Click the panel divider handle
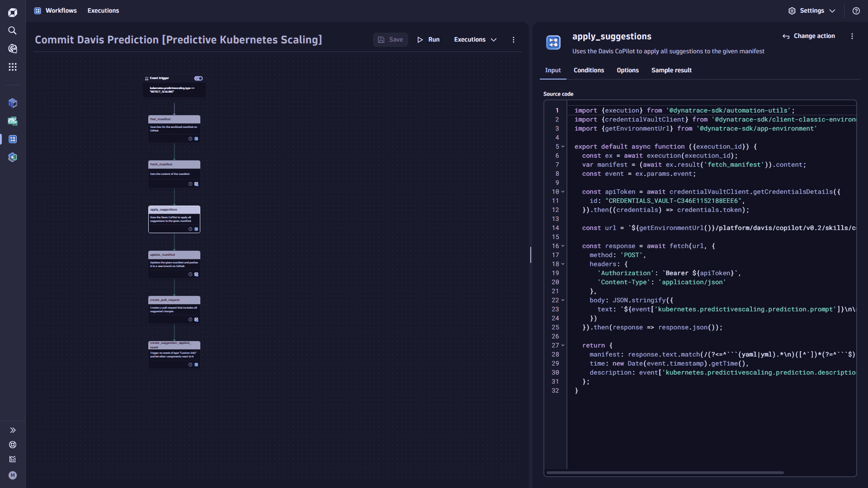This screenshot has height=488, width=868. (531, 255)
